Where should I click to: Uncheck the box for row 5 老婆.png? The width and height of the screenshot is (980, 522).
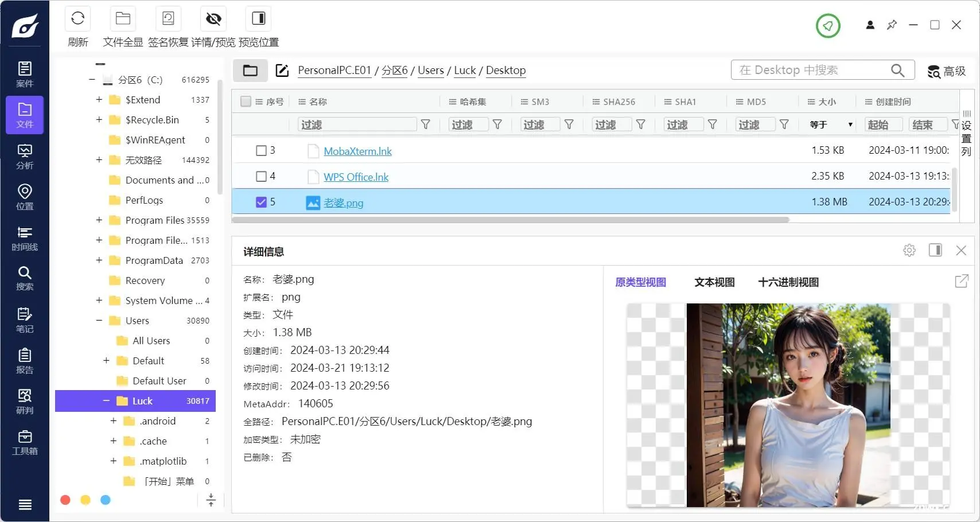point(261,202)
